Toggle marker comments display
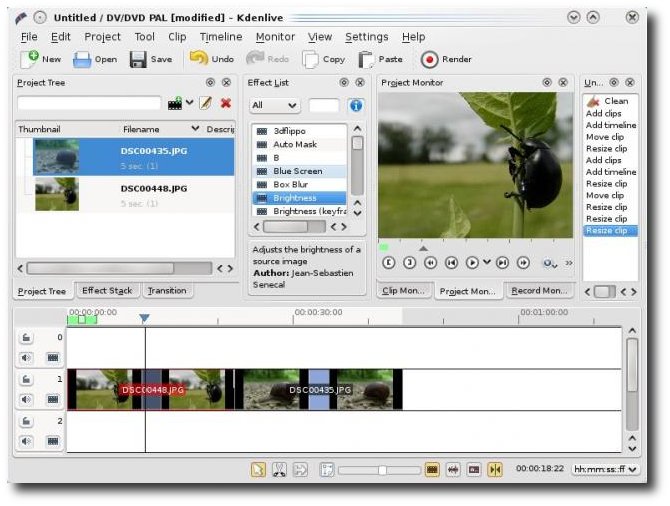The width and height of the screenshot is (670, 506). 474,470
